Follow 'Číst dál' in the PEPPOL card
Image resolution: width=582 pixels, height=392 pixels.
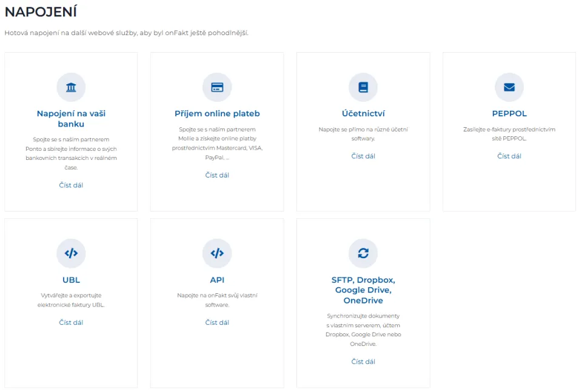point(509,156)
